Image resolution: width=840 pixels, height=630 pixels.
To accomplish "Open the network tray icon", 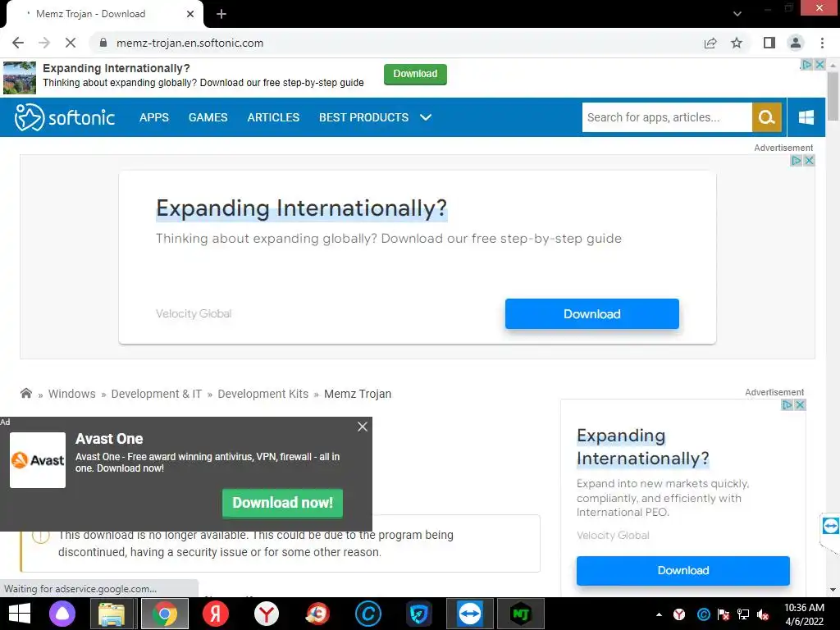I will (x=743, y=614).
